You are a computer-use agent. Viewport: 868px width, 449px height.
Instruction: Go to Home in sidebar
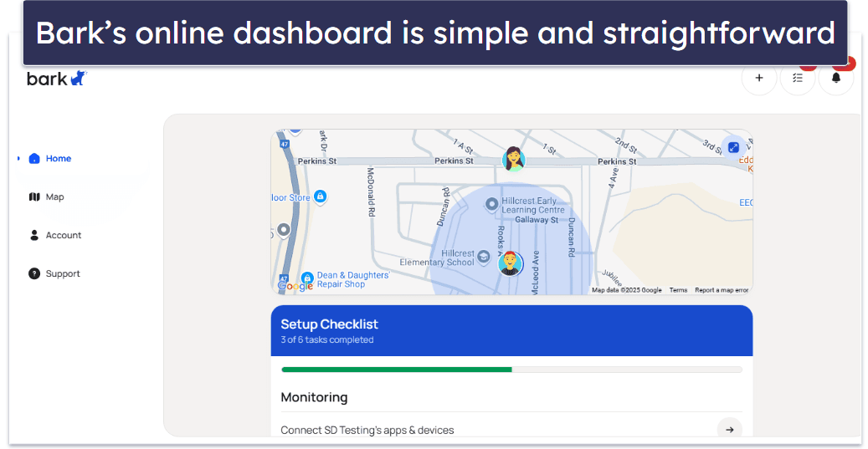[50, 159]
